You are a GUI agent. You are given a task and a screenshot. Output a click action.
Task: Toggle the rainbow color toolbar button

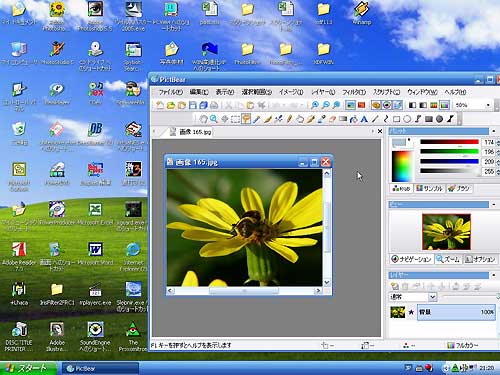444,105
